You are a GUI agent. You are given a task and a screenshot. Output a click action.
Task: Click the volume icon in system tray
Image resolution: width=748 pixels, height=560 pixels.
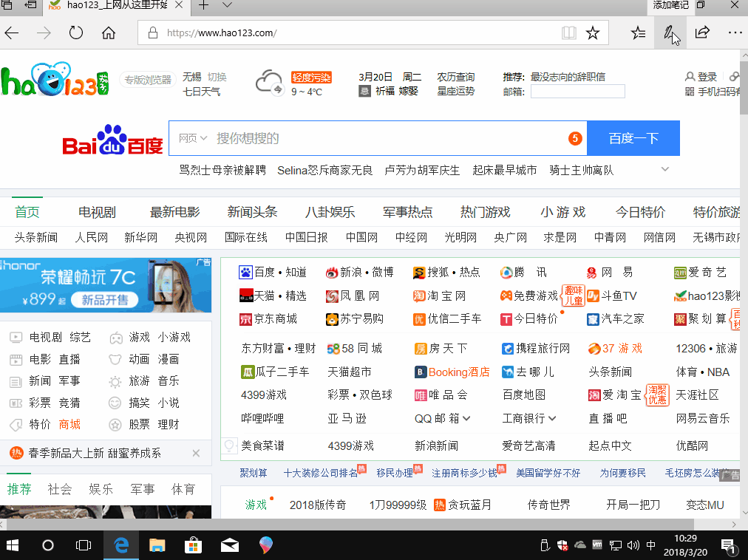click(633, 545)
